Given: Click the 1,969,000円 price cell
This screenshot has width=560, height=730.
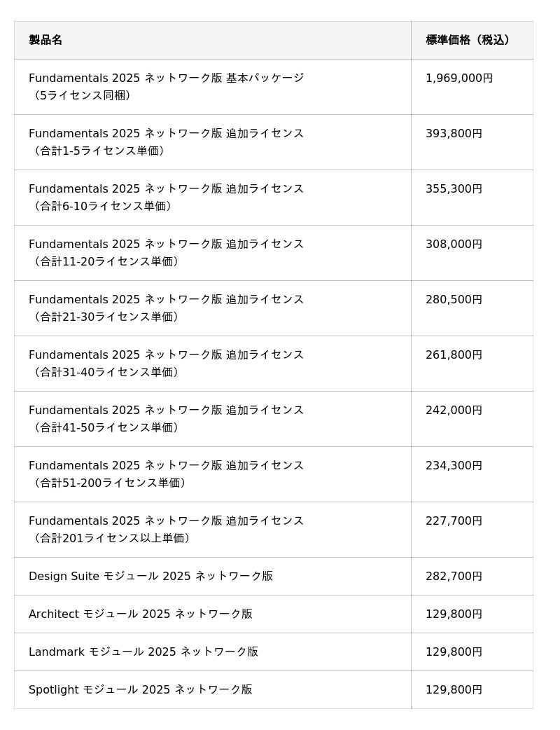Looking at the screenshot, I should pos(459,78).
